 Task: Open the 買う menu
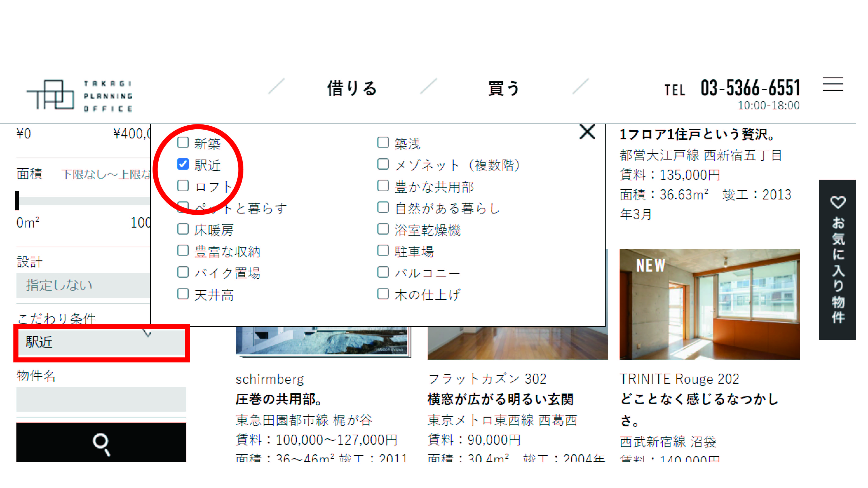pos(504,88)
